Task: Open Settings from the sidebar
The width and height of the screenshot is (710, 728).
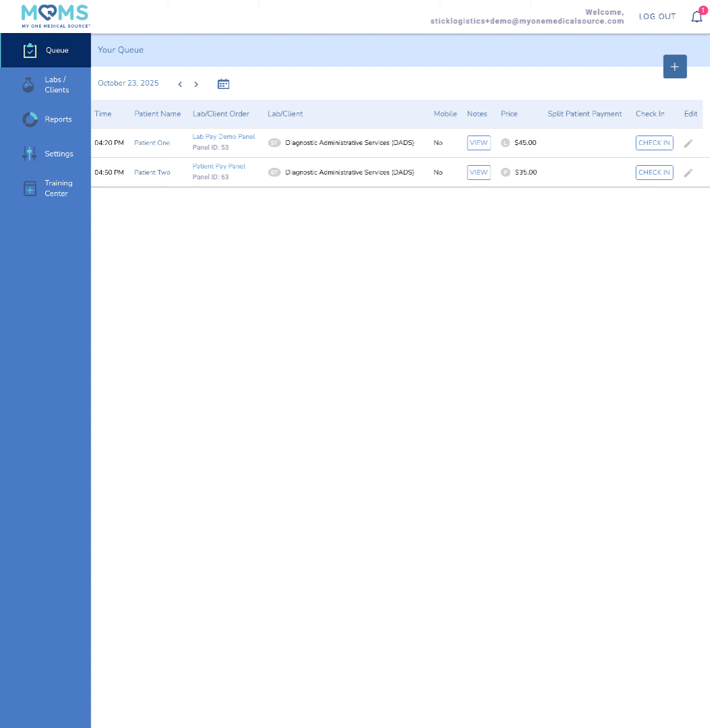Action: click(46, 154)
